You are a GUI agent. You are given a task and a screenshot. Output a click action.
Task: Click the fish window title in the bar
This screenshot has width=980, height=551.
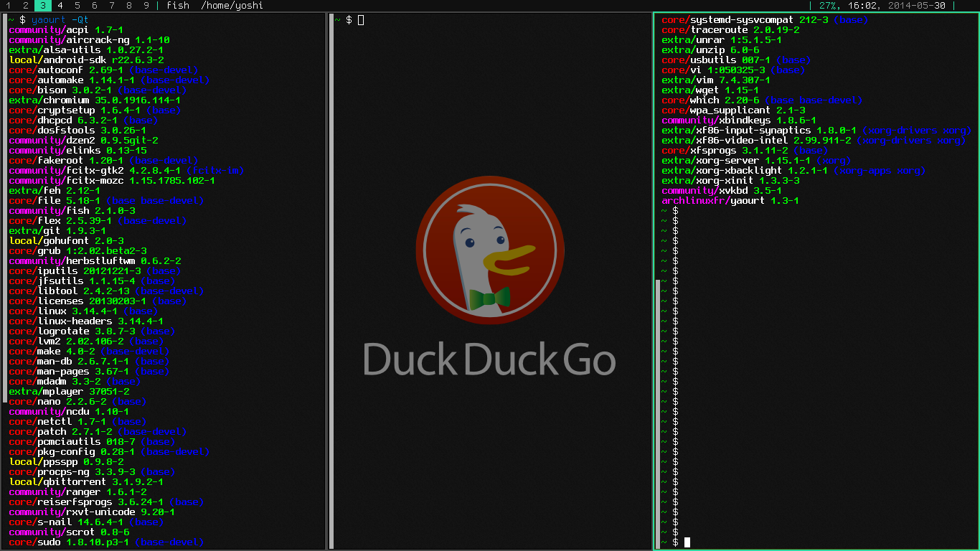coord(178,6)
